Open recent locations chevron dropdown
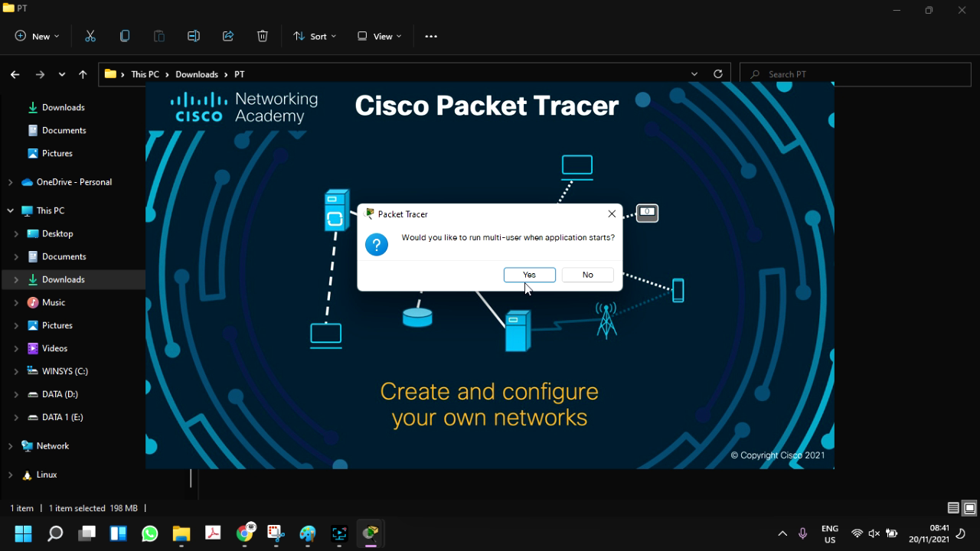980x551 pixels. (x=62, y=74)
